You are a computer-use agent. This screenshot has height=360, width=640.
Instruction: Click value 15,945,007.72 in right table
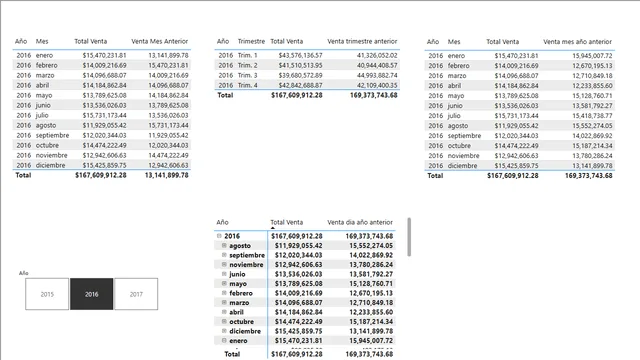[592, 56]
